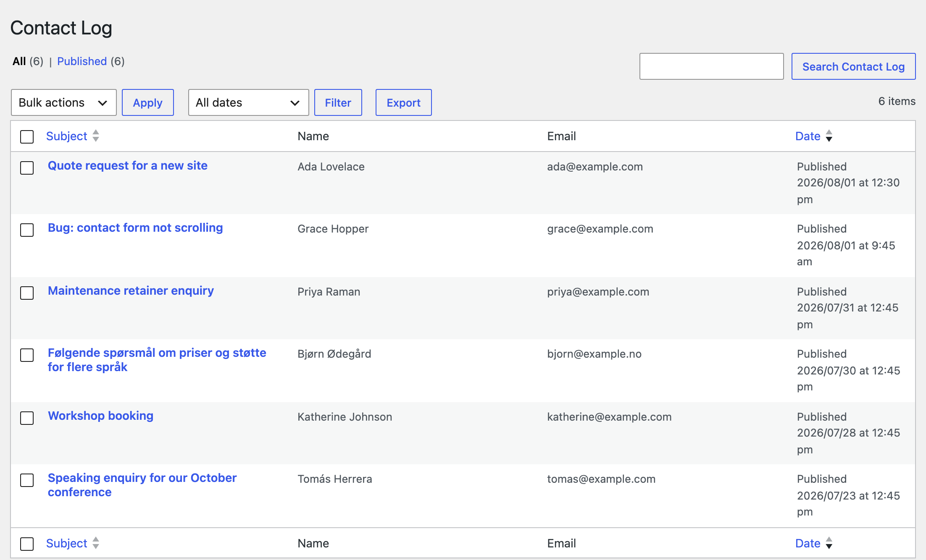The height and width of the screenshot is (560, 926).
Task: Click the bottom Email column header
Action: [561, 543]
